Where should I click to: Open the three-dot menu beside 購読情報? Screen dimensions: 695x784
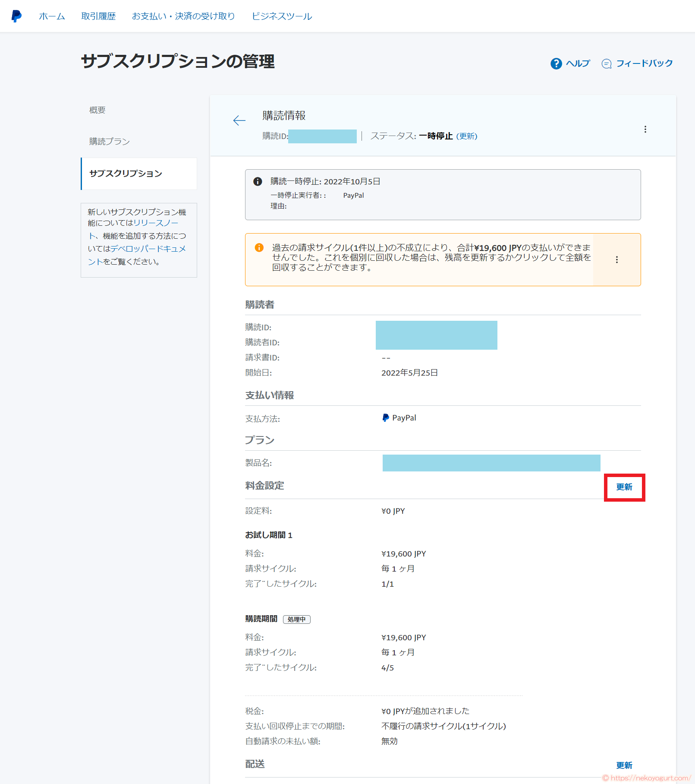(645, 129)
